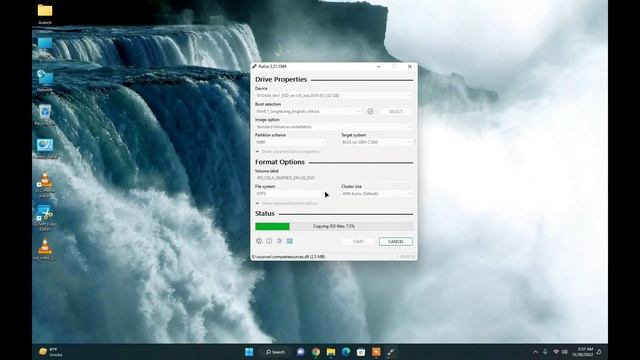The width and height of the screenshot is (640, 360).
Task: Open the notification bell icon
Action: pos(599,352)
